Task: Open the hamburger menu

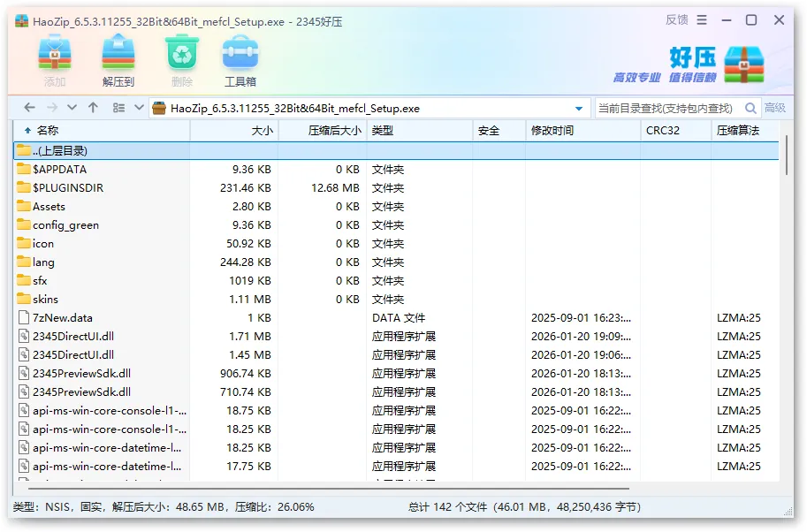Action: coord(702,19)
